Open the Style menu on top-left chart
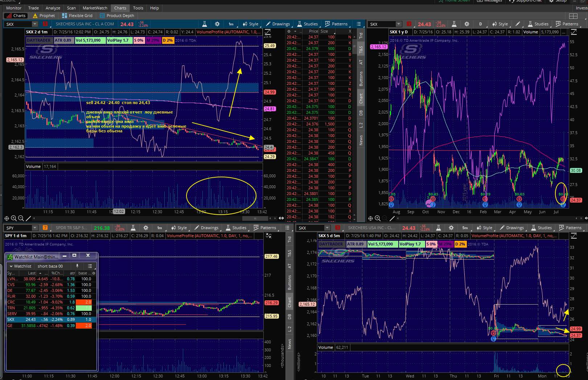The width and height of the screenshot is (588, 380). pyautogui.click(x=251, y=24)
